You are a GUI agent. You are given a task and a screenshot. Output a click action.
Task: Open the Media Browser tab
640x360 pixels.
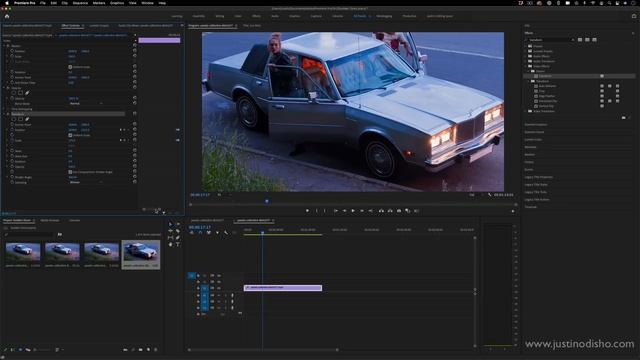pyautogui.click(x=50, y=220)
